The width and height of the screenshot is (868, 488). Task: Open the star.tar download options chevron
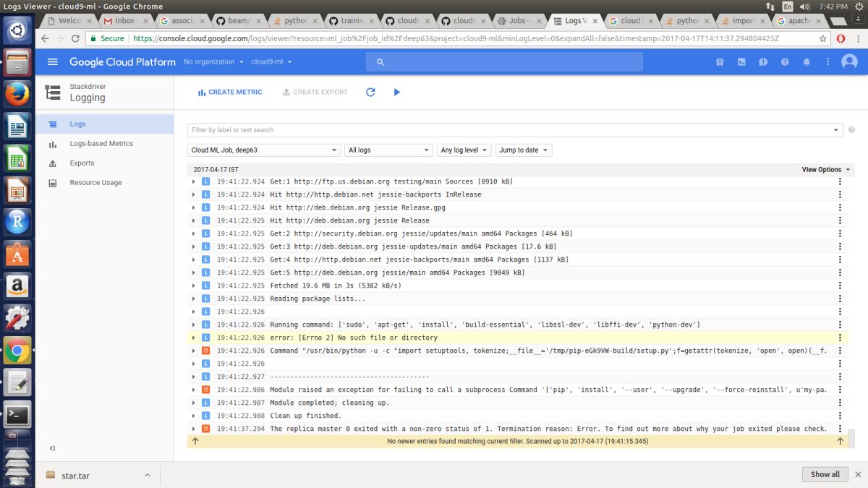coord(148,475)
